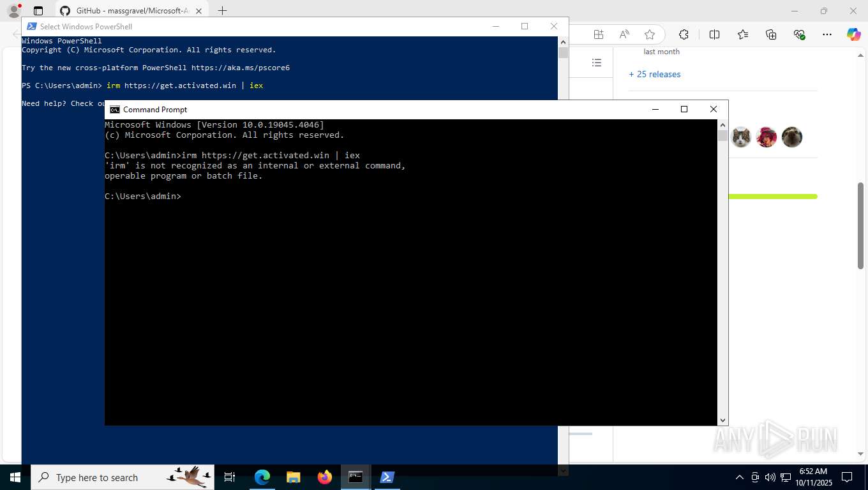
Task: Click PowerShell scrollbar down arrow
Action: (x=563, y=471)
